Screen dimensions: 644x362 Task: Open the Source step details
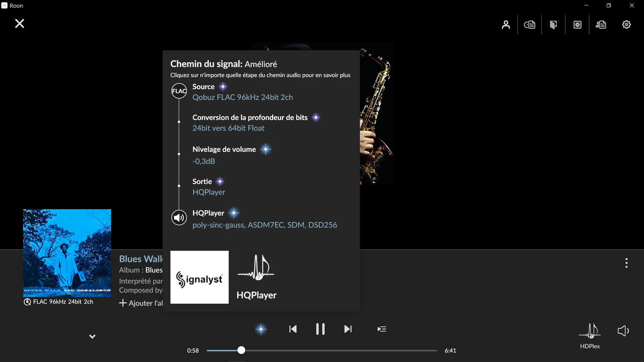pyautogui.click(x=203, y=86)
